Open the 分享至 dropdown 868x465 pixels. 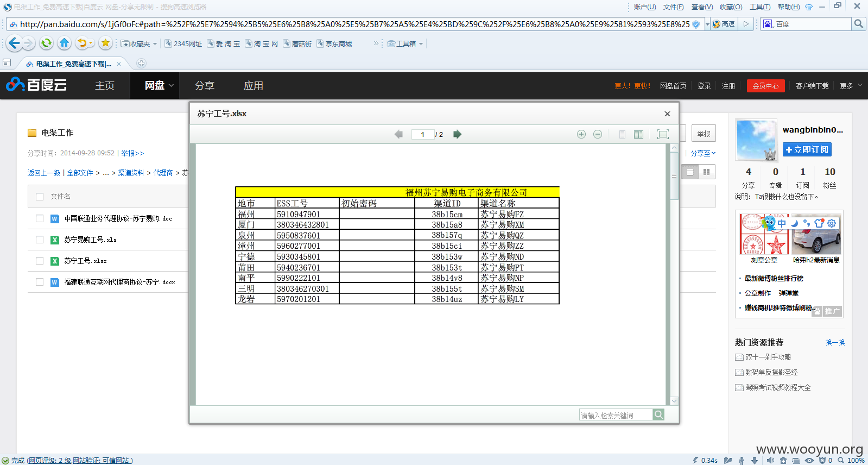point(703,153)
